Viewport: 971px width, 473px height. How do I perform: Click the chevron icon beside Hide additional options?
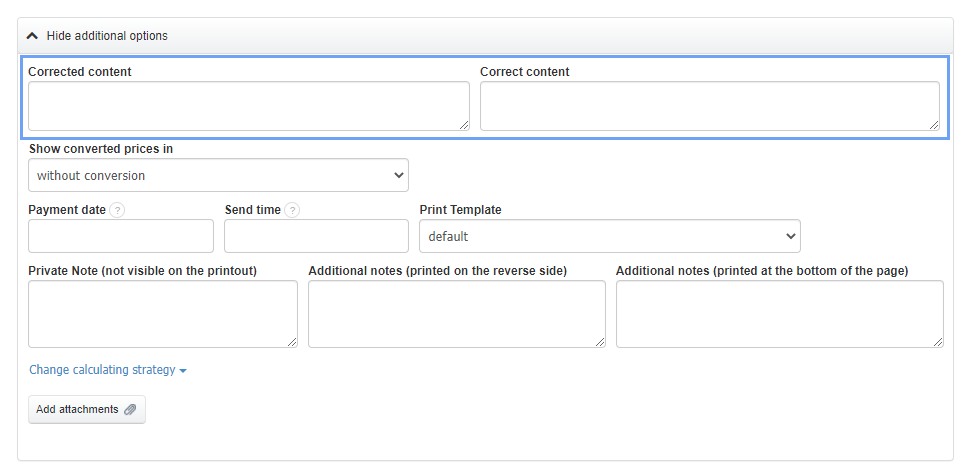click(x=33, y=36)
